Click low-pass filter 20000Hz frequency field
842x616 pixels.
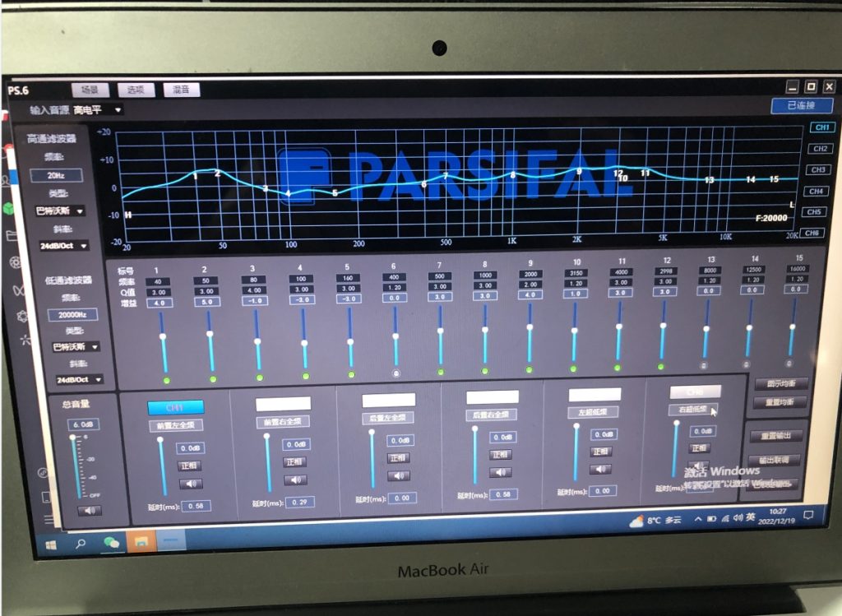[72, 315]
